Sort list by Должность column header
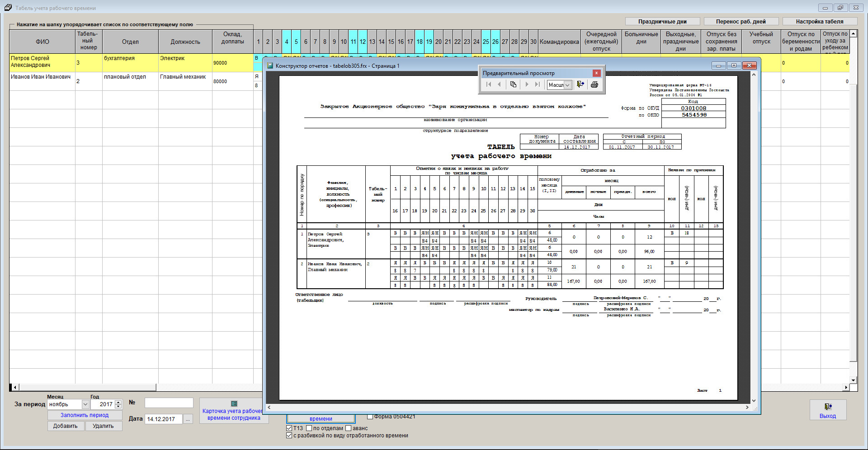This screenshot has width=868, height=450. (x=185, y=42)
